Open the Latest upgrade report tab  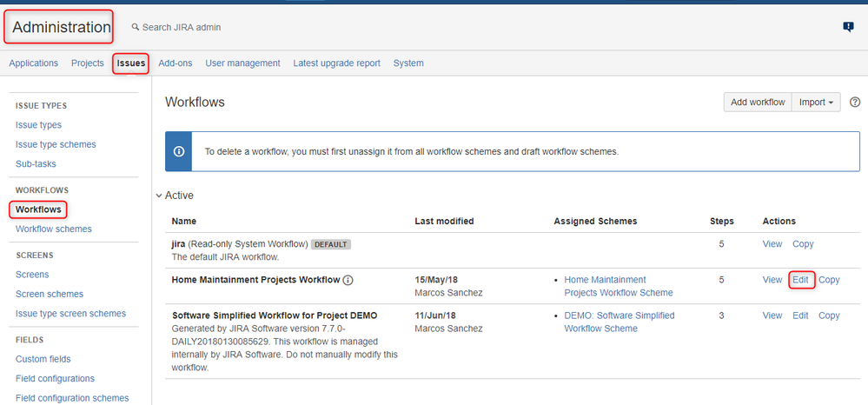[336, 63]
